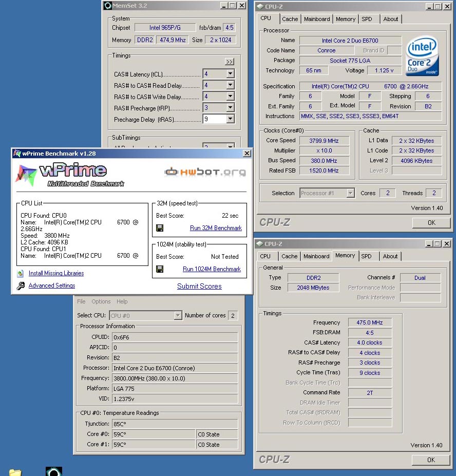Click the Best Score value 22 sec
This screenshot has height=476, width=456.
pos(230,216)
